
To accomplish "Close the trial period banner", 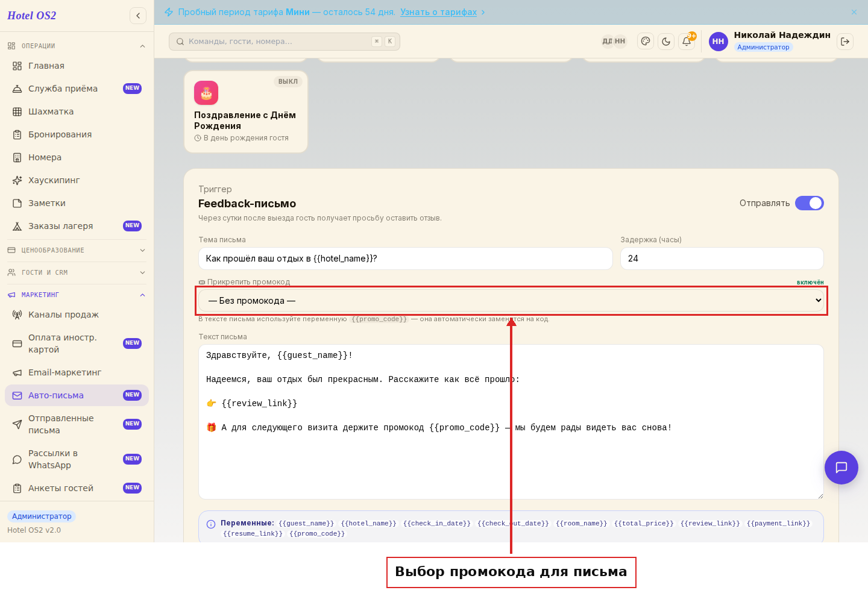I will pos(854,12).
